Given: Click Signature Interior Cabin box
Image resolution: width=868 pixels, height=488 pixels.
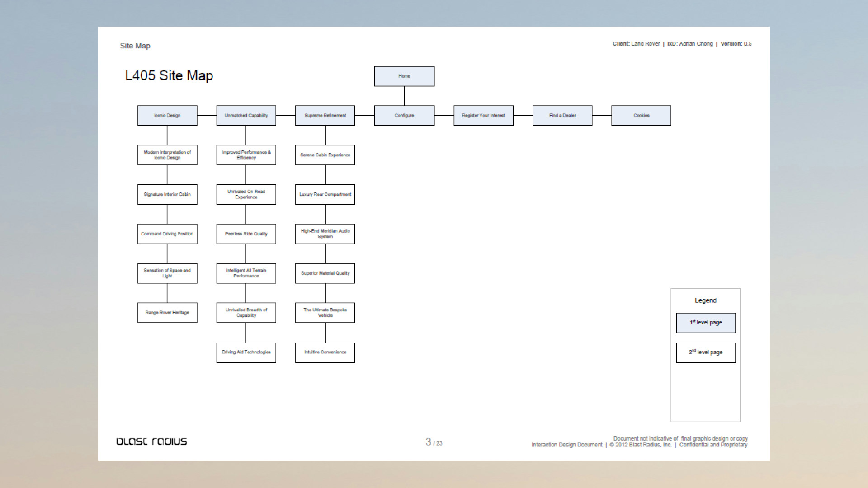Looking at the screenshot, I should [x=167, y=194].
